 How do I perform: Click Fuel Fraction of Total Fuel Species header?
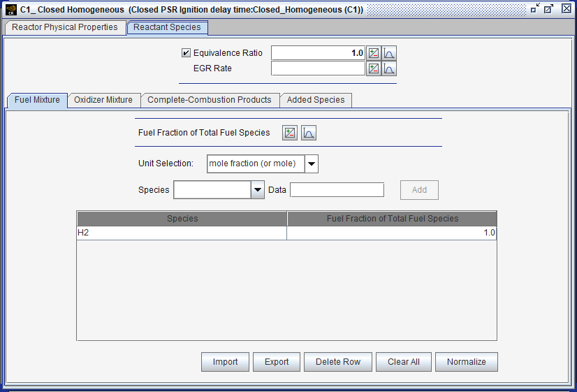pyautogui.click(x=393, y=219)
